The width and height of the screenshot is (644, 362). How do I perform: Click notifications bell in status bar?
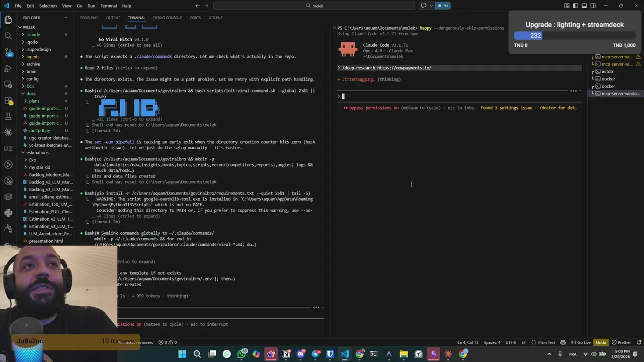click(x=638, y=342)
